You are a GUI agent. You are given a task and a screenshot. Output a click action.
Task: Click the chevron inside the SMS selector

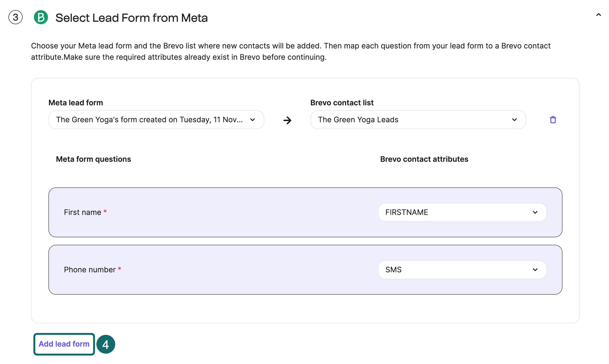click(535, 269)
